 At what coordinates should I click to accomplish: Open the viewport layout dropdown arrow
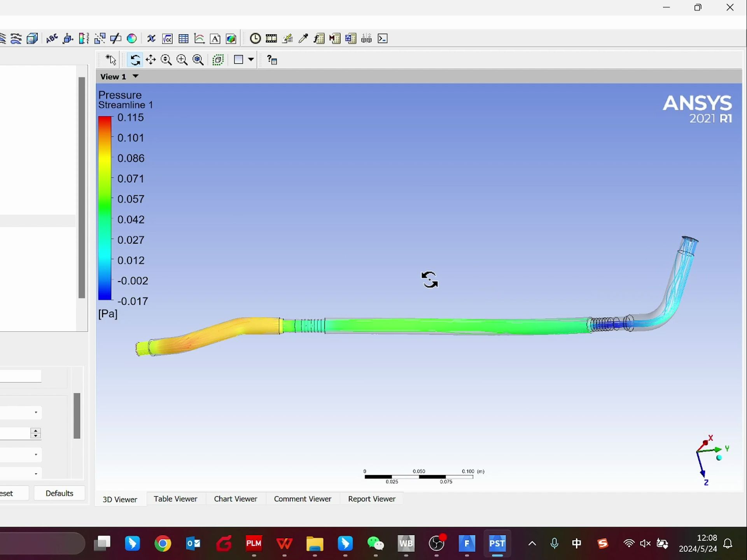point(251,59)
